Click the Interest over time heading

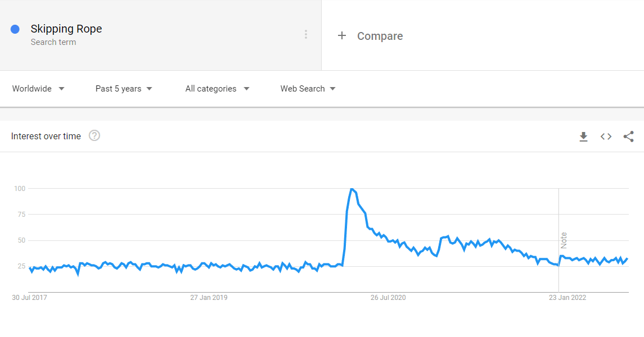click(x=46, y=136)
